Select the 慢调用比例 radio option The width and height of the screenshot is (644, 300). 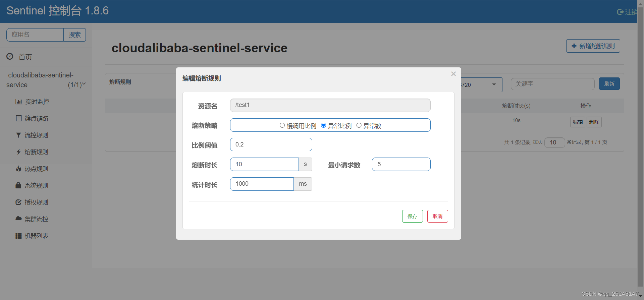[x=282, y=125]
